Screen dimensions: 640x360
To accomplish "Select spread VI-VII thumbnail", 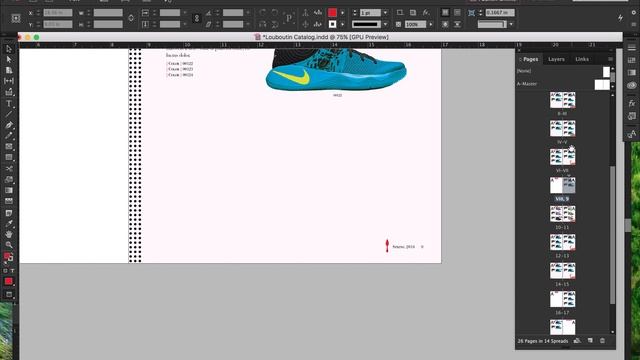I will click(562, 157).
